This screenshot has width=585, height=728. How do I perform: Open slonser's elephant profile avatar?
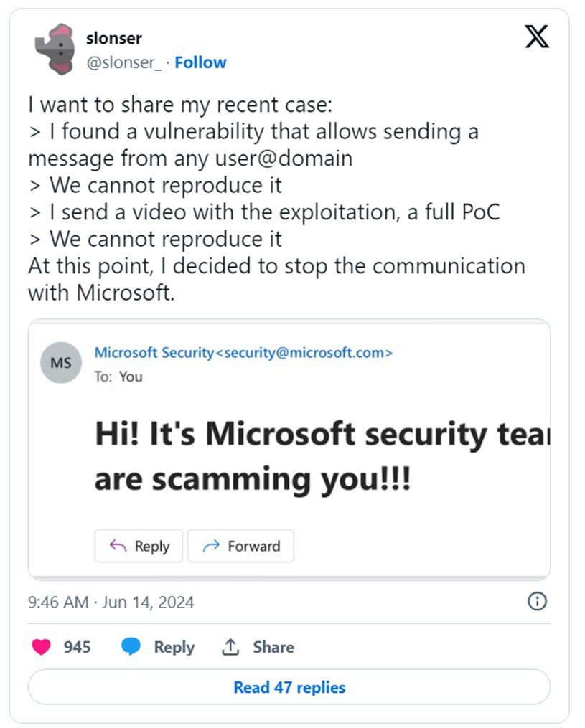[55, 49]
